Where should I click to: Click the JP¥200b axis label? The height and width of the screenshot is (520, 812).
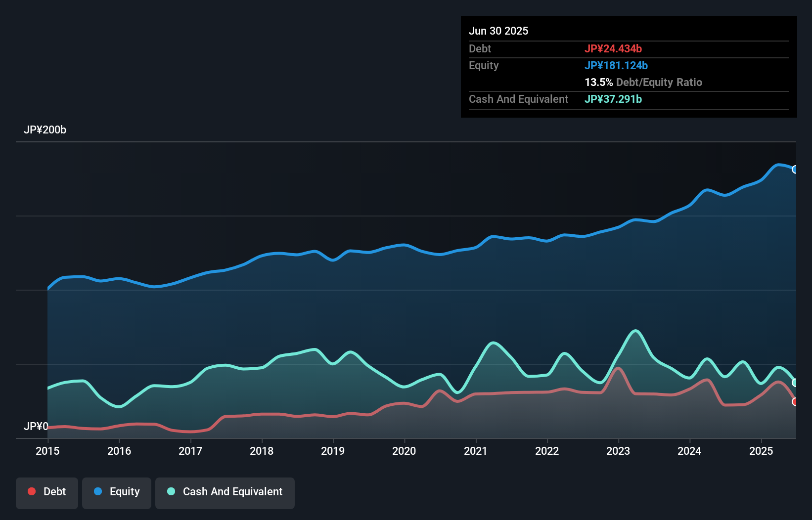click(x=45, y=130)
